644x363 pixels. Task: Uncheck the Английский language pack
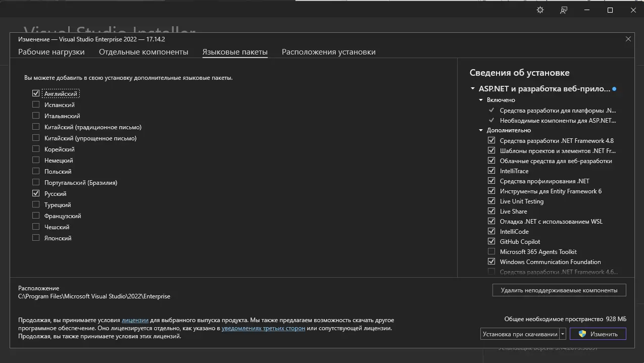(36, 93)
